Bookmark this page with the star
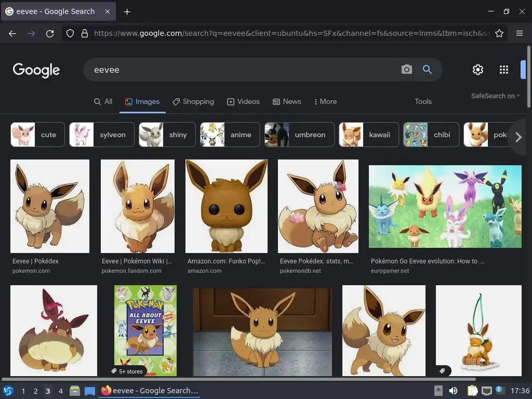The height and width of the screenshot is (399, 532). click(x=499, y=33)
